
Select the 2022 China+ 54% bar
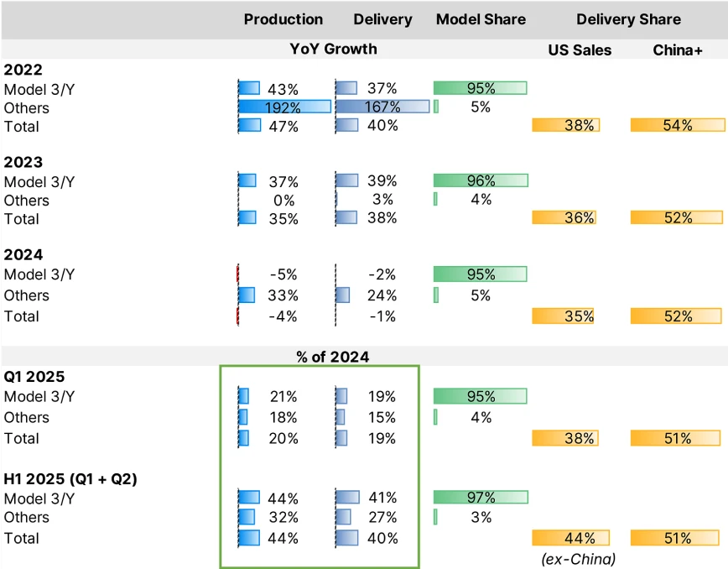tap(677, 126)
